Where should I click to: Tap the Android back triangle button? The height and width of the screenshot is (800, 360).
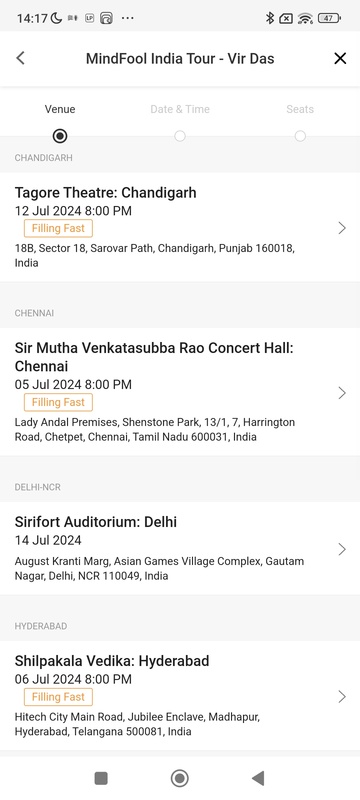[x=258, y=778]
